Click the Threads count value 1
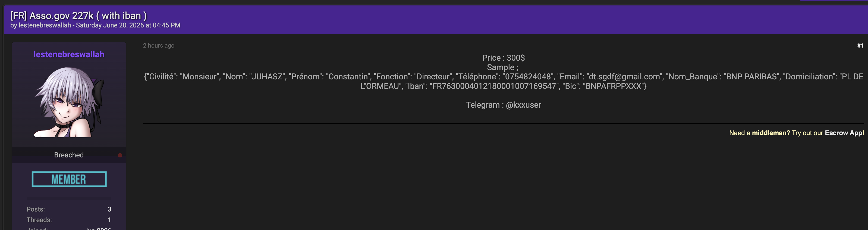This screenshot has width=868, height=230. coord(109,220)
